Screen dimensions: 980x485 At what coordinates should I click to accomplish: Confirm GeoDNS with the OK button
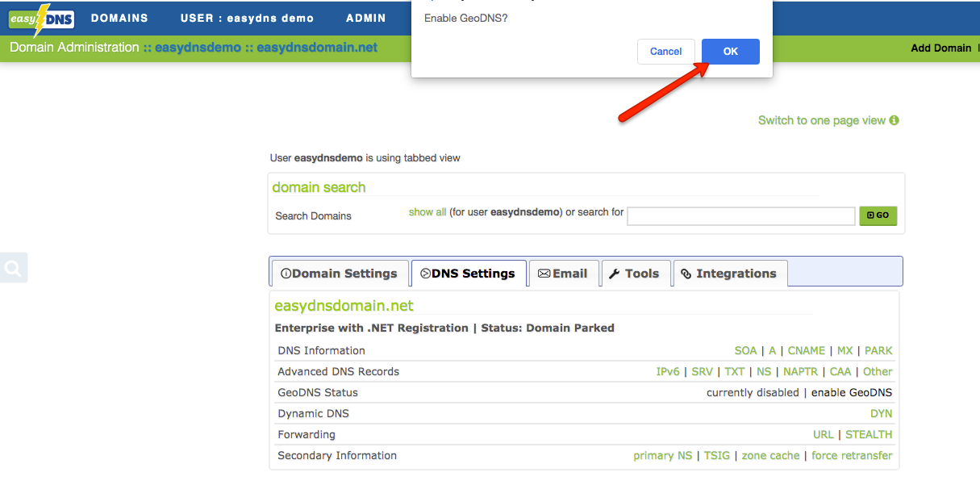pyautogui.click(x=730, y=51)
